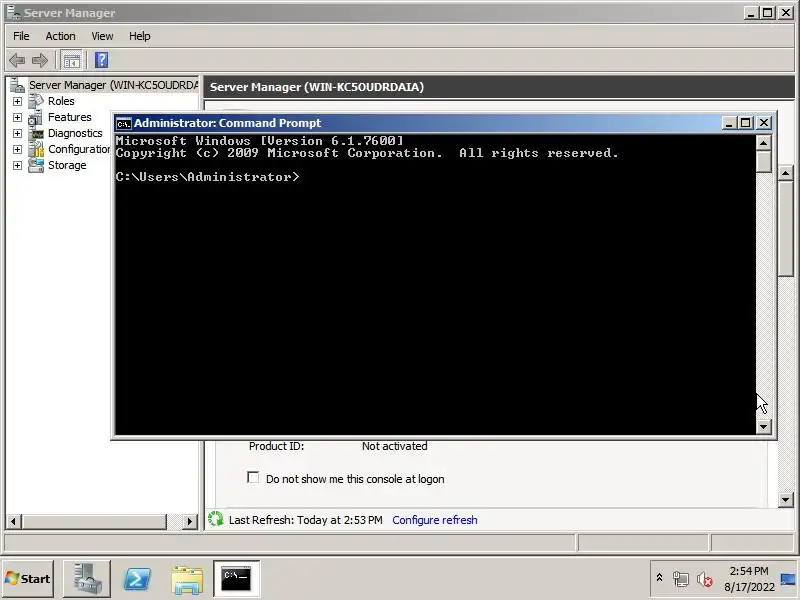Close the Command Prompt window
Image resolution: width=800 pixels, height=600 pixels.
tap(763, 123)
